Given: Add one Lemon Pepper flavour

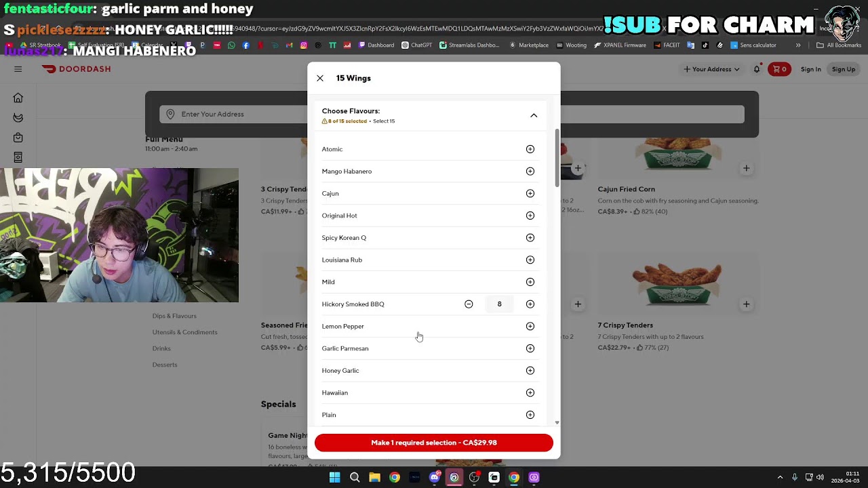Looking at the screenshot, I should tap(530, 326).
